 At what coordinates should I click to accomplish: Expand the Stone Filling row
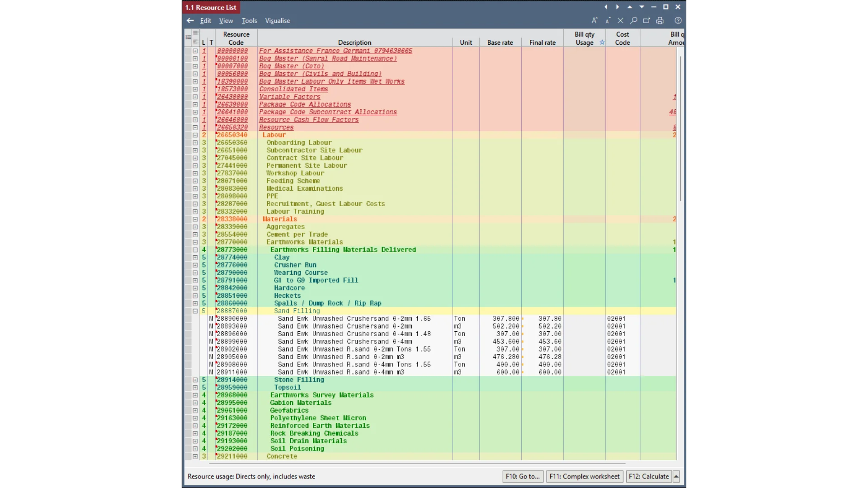click(x=195, y=380)
